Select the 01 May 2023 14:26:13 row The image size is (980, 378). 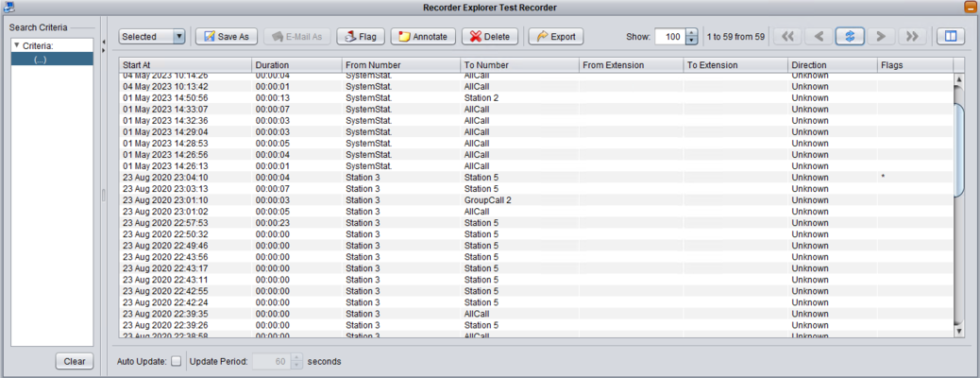(536, 165)
